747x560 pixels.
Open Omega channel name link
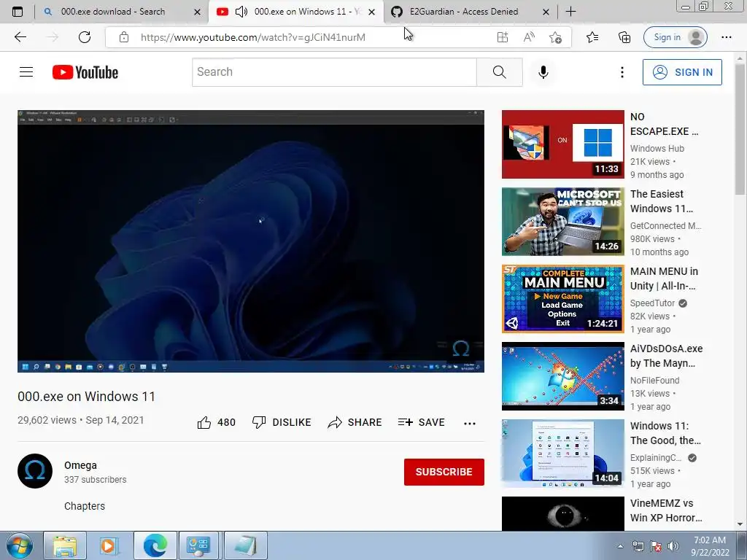(x=80, y=465)
